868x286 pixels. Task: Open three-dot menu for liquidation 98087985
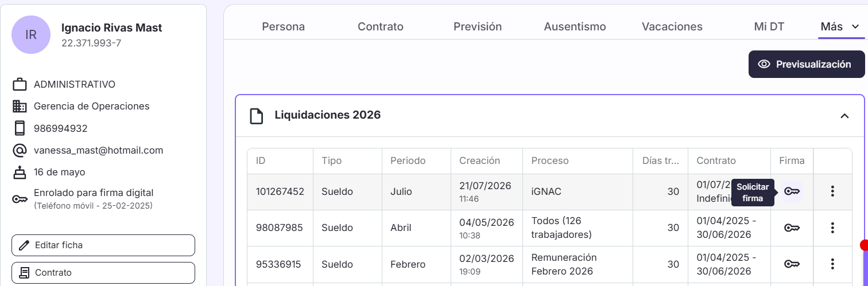pos(832,228)
